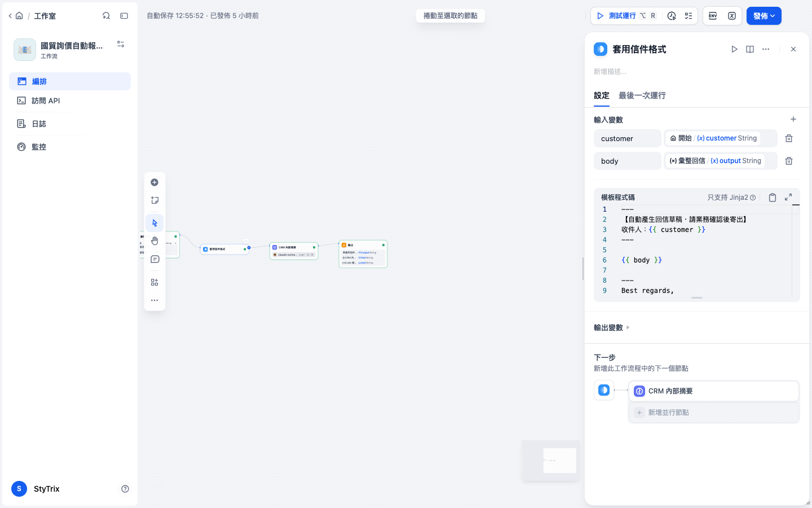The width and height of the screenshot is (812, 508).
Task: Open the 發佈 publish dropdown
Action: [764, 16]
